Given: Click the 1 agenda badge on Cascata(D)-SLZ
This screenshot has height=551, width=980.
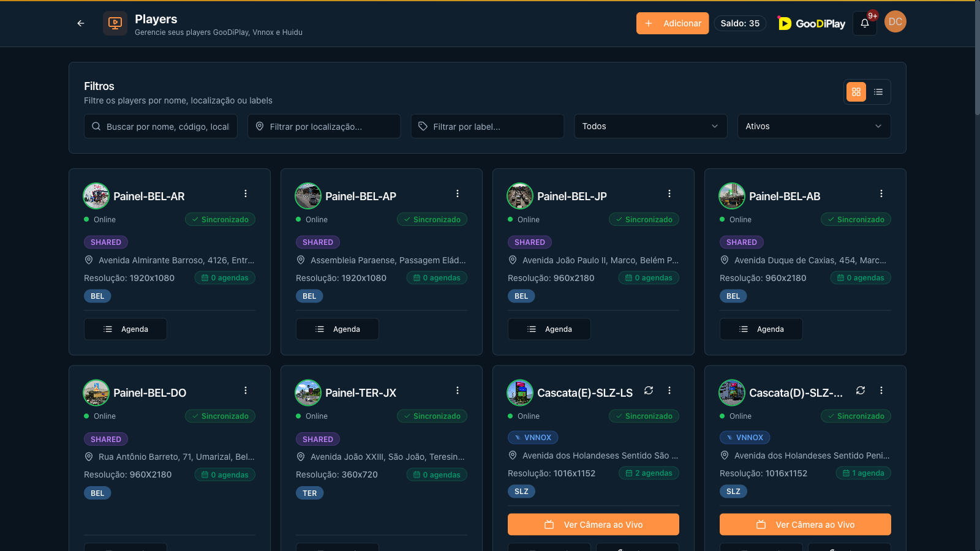Looking at the screenshot, I should (x=864, y=473).
